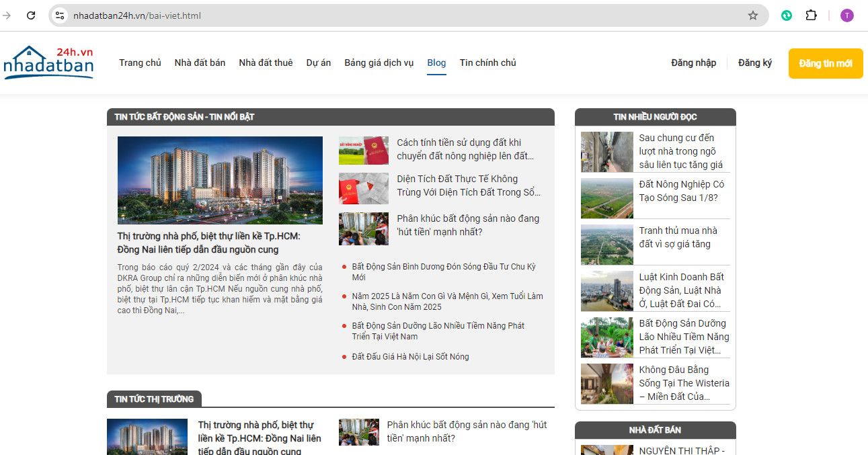Screen dimensions: 868x455
Task: Click the Nhà đất bán sidebar header
Action: [656, 430]
